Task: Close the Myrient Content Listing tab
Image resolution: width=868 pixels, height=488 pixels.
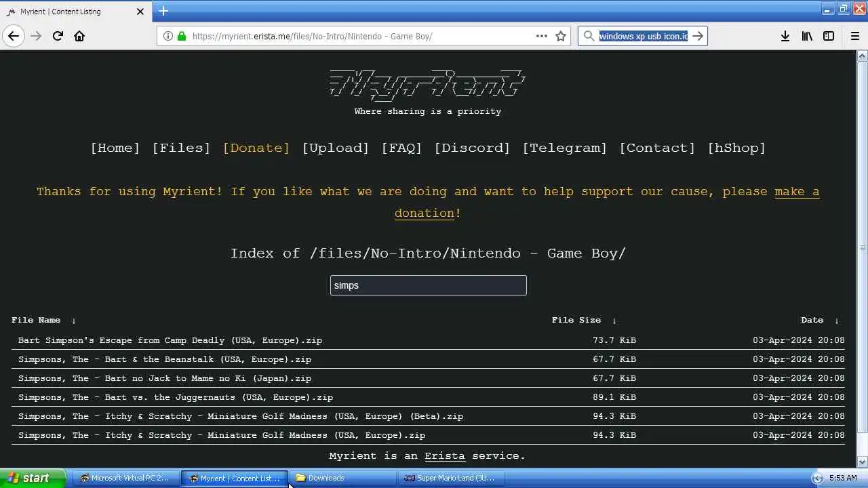Action: (x=140, y=12)
